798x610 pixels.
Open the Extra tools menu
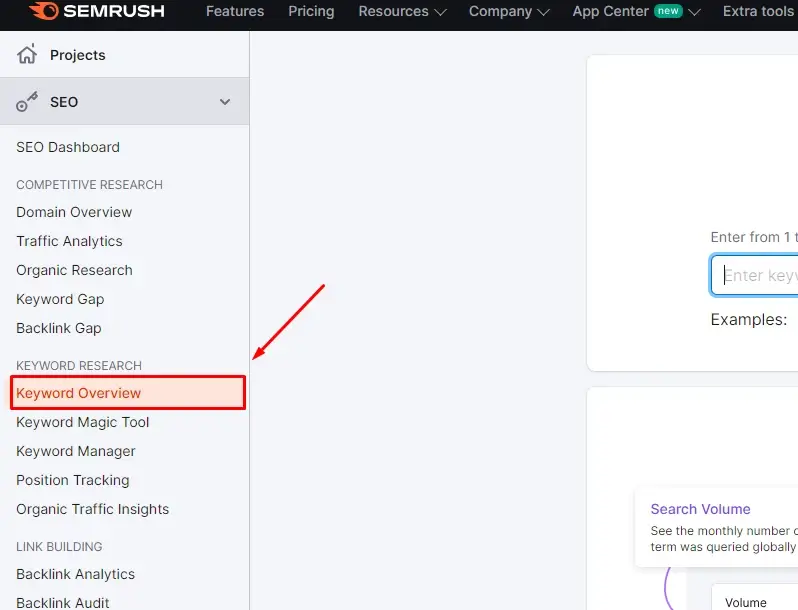(x=760, y=11)
